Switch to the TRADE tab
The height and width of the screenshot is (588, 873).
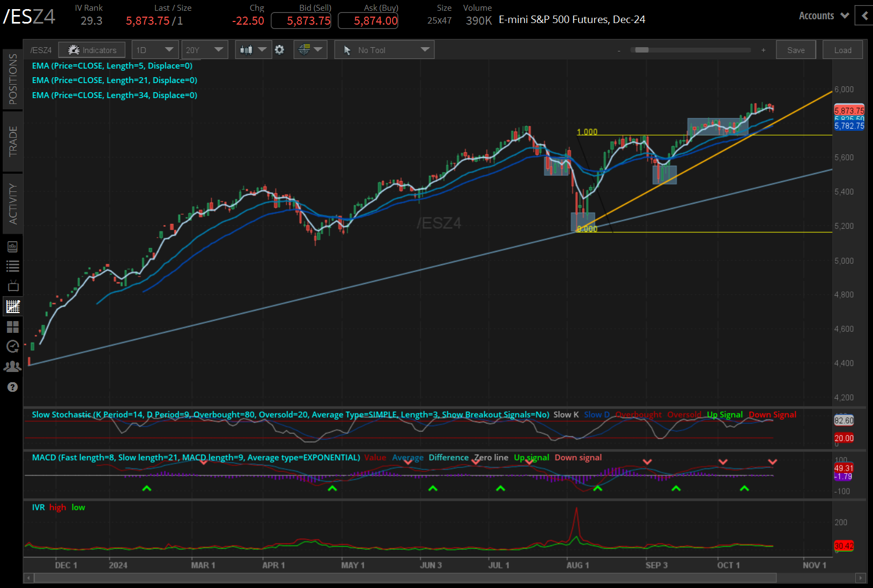pyautogui.click(x=13, y=142)
